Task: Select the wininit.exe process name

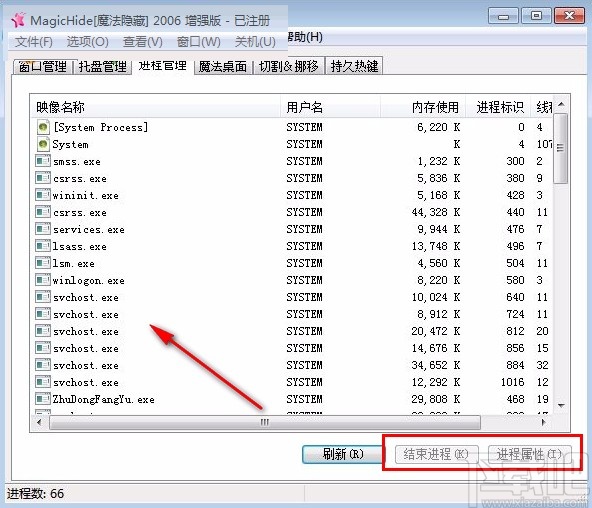Action: click(86, 196)
